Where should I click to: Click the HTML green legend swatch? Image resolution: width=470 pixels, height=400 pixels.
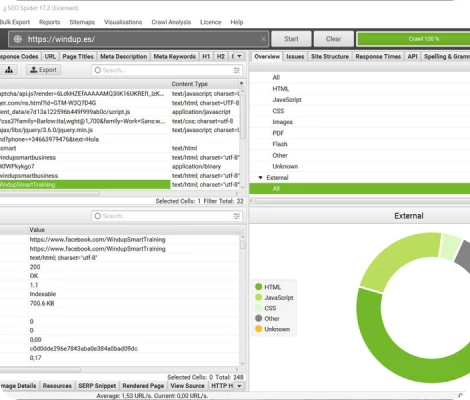click(258, 287)
